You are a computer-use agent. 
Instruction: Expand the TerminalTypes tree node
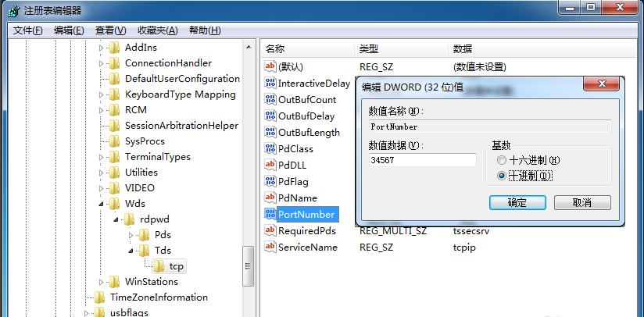(102, 157)
